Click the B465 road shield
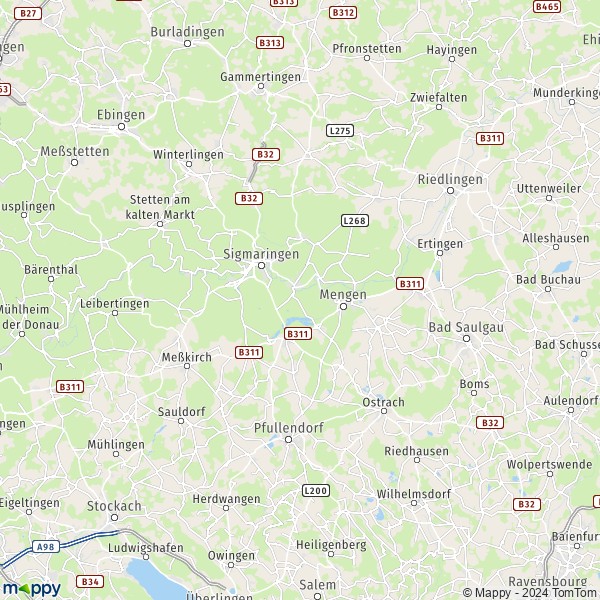Image resolution: width=600 pixels, height=600 pixels. tap(547, 7)
